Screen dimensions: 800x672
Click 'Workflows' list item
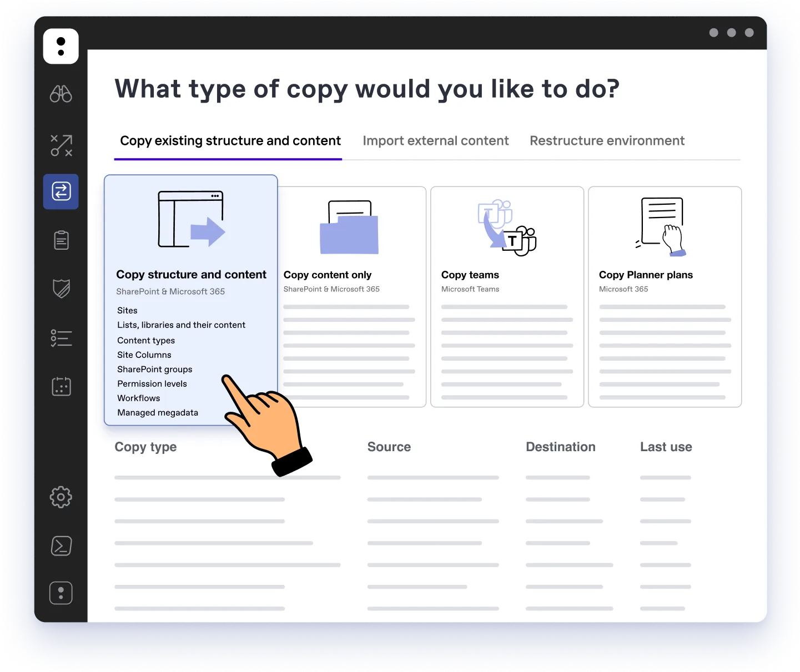[x=139, y=398]
